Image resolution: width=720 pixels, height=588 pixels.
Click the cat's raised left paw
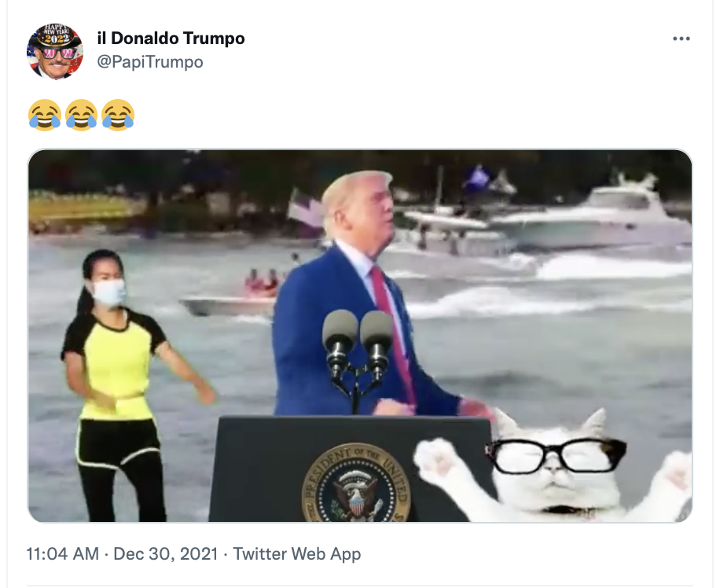(x=436, y=461)
